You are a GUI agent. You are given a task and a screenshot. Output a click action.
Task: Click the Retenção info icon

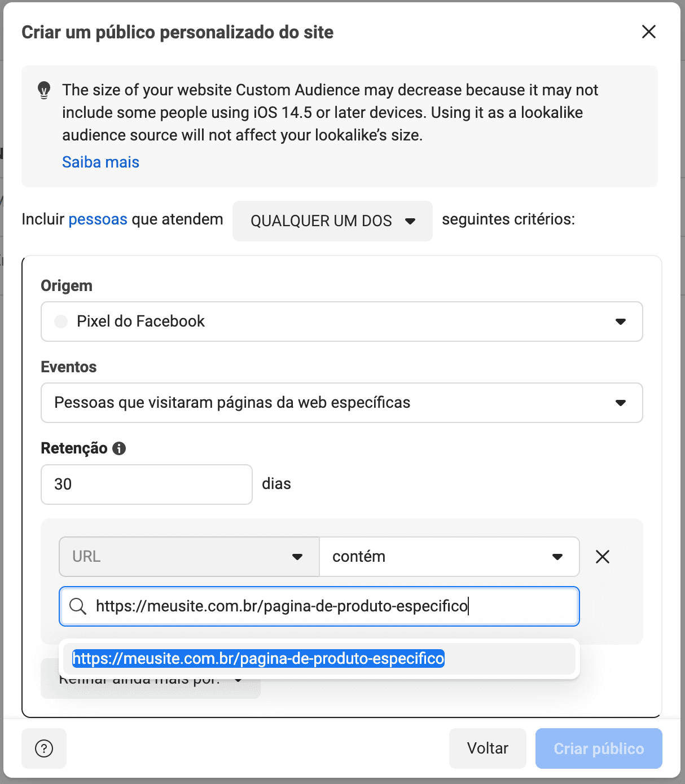click(119, 448)
